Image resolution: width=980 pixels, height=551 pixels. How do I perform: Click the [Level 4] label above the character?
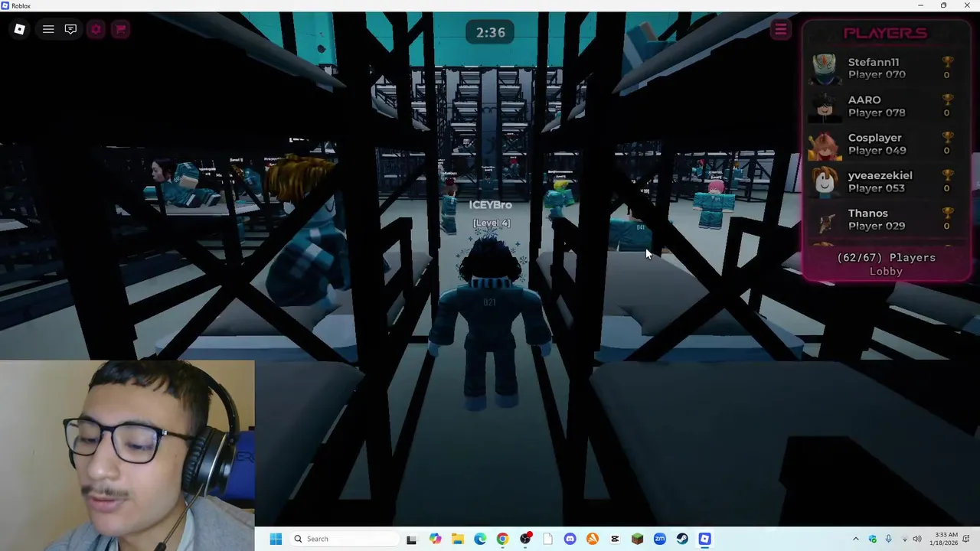coord(491,223)
